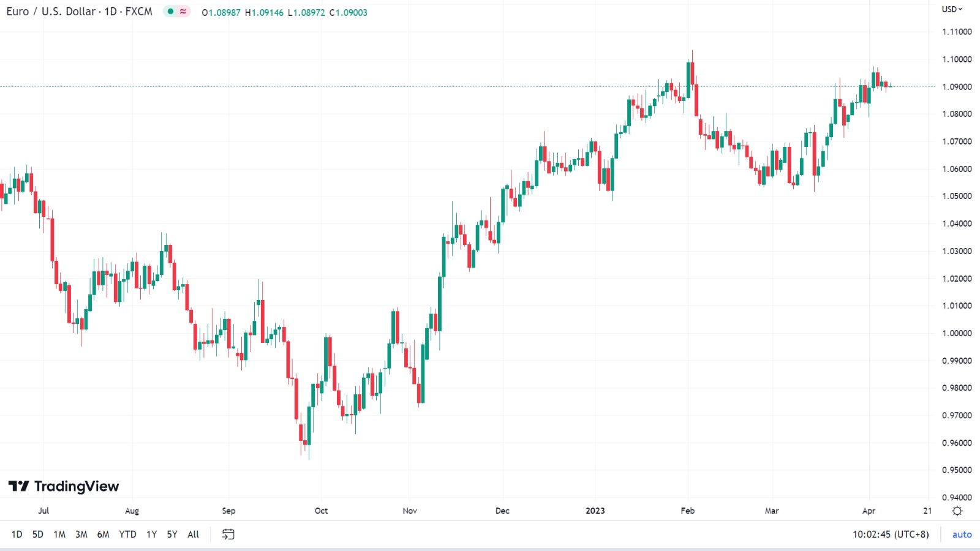This screenshot has height=551, width=980.
Task: Click the 0.98000 price axis label
Action: coord(957,388)
